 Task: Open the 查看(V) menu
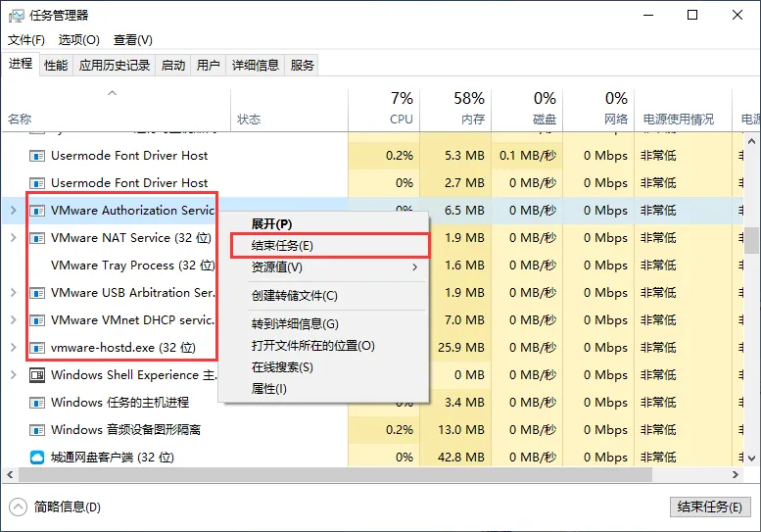pyautogui.click(x=133, y=40)
